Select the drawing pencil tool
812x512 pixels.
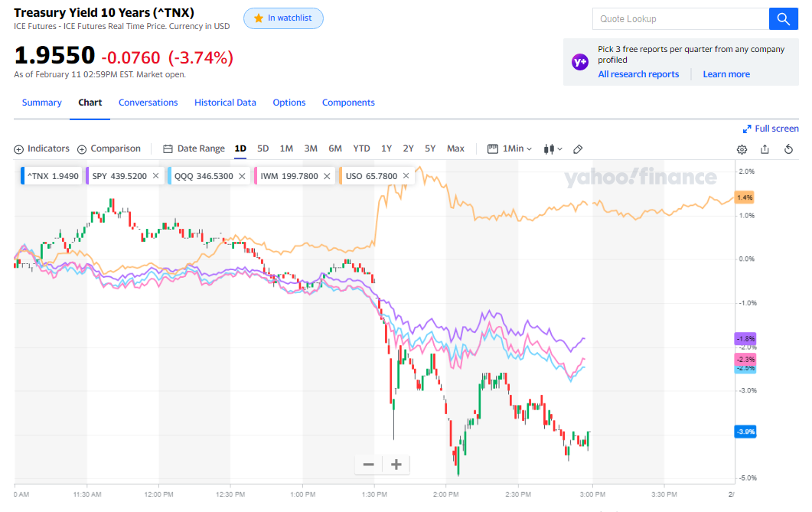578,149
